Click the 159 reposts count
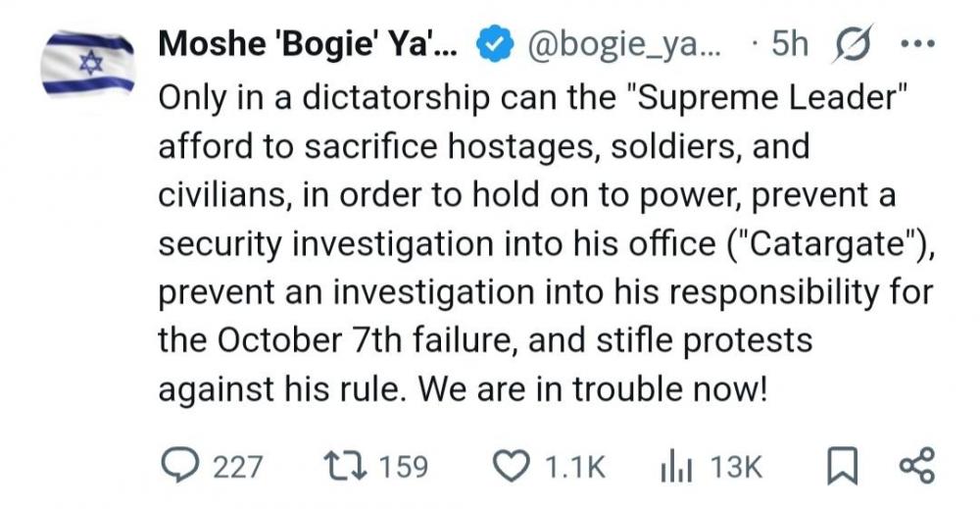This screenshot has height=509, width=980. (403, 467)
